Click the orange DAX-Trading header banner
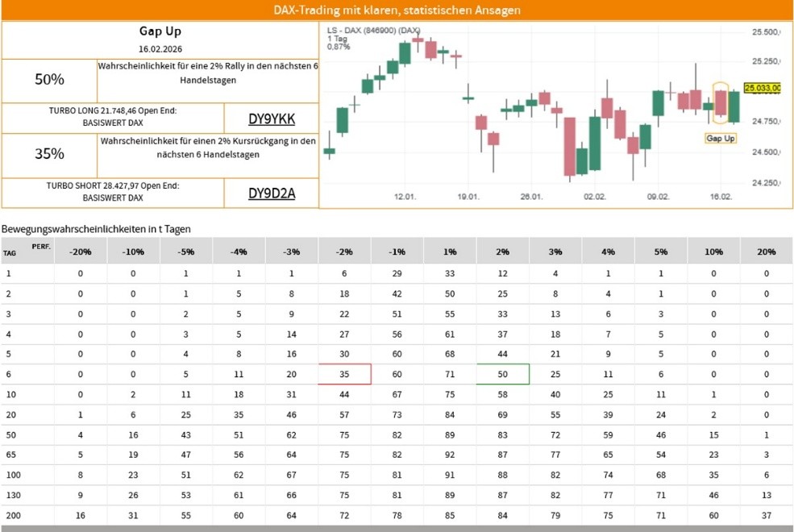The image size is (794, 532). [397, 10]
